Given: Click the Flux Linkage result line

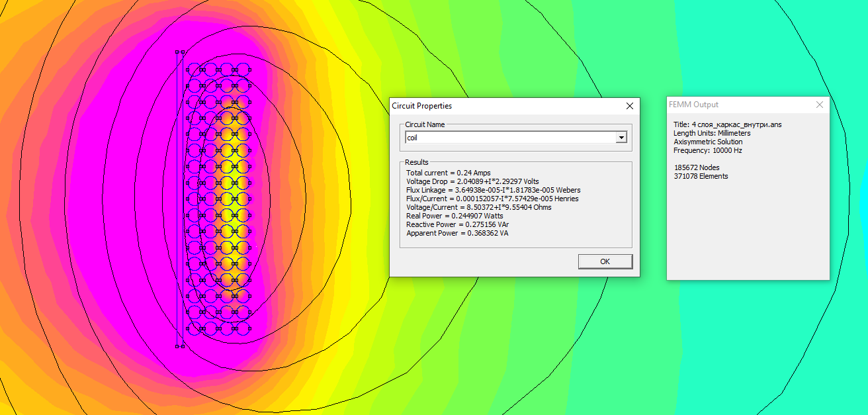Looking at the screenshot, I should point(493,190).
